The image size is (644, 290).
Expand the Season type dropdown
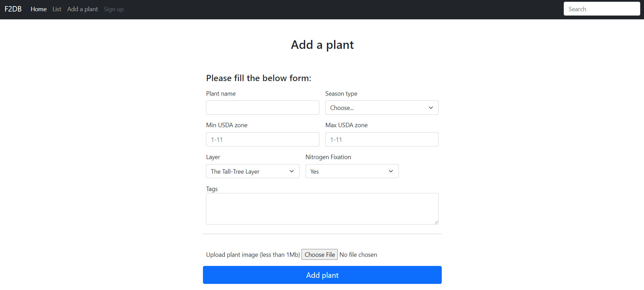382,108
